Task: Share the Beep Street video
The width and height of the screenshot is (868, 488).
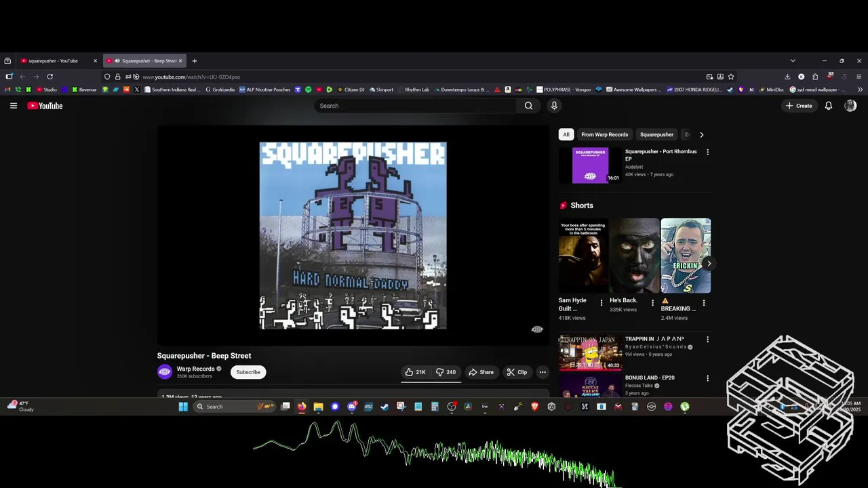Action: click(x=481, y=372)
